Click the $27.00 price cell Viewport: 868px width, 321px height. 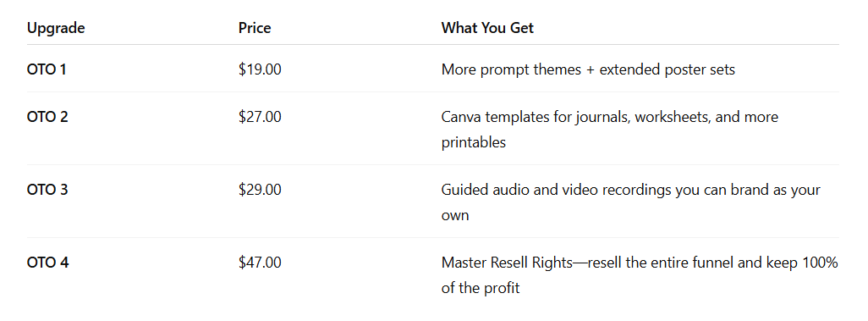(260, 118)
